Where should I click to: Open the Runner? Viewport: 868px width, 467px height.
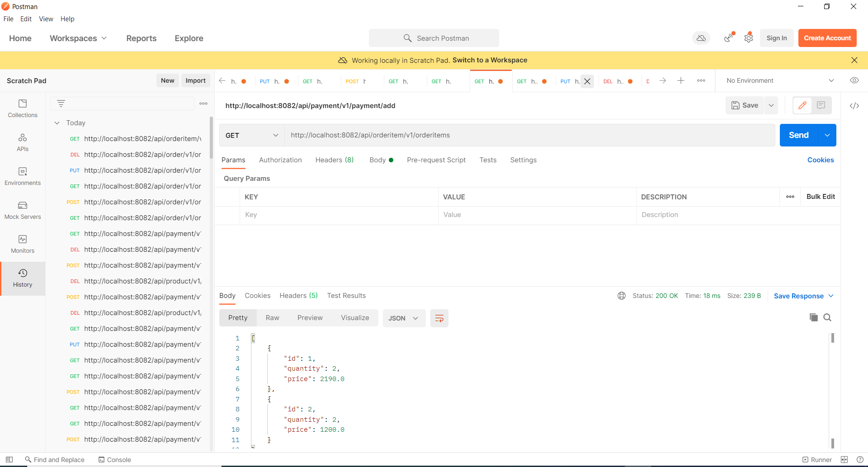point(817,460)
